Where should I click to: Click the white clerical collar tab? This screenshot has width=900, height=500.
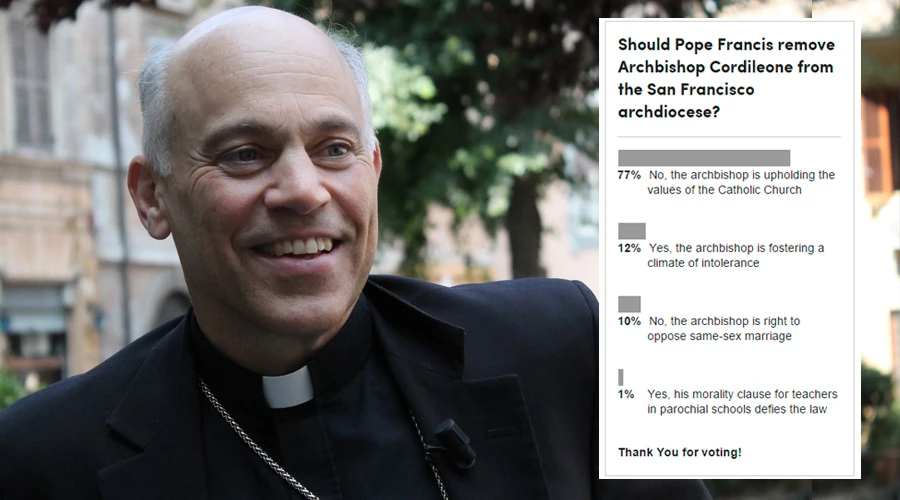[288, 388]
